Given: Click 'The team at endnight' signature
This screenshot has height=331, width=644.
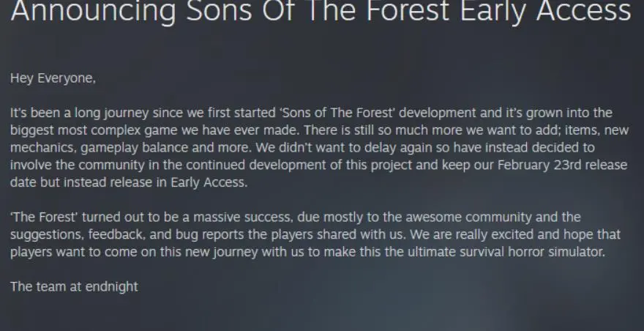Looking at the screenshot, I should pyautogui.click(x=75, y=286).
